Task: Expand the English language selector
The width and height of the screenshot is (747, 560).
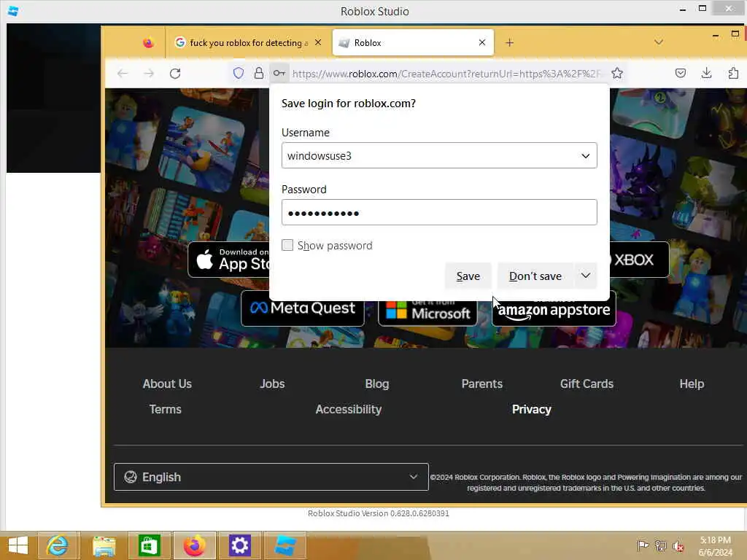Action: pyautogui.click(x=271, y=477)
